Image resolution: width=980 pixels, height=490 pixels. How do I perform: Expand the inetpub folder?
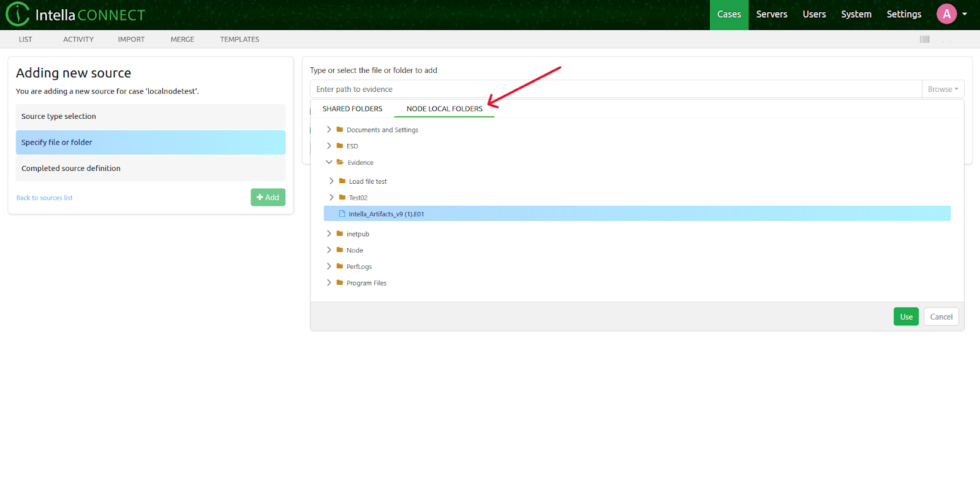(329, 234)
